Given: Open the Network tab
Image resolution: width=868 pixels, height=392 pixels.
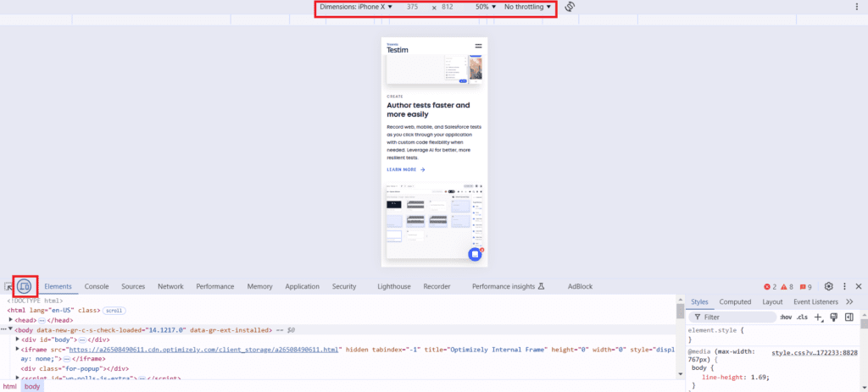Looking at the screenshot, I should [170, 286].
